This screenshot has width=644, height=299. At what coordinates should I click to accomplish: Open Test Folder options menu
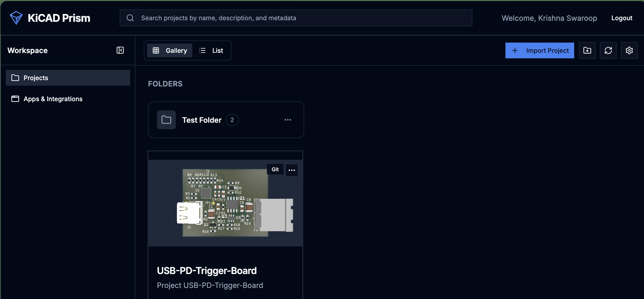[x=288, y=120]
